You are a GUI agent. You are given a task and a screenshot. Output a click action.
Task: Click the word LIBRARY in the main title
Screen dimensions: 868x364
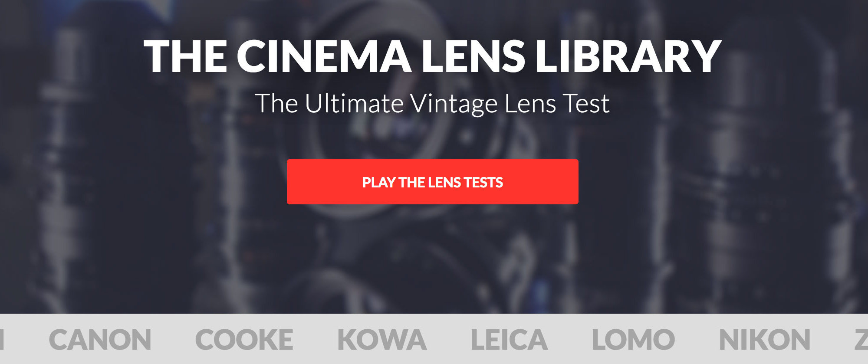[x=628, y=56]
